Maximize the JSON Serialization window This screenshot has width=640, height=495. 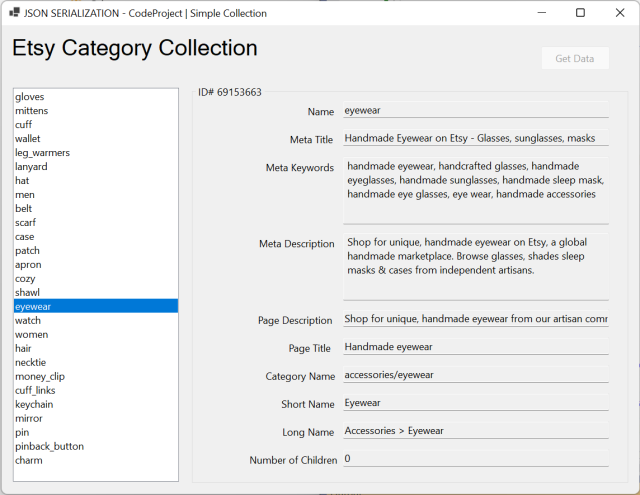coord(580,13)
